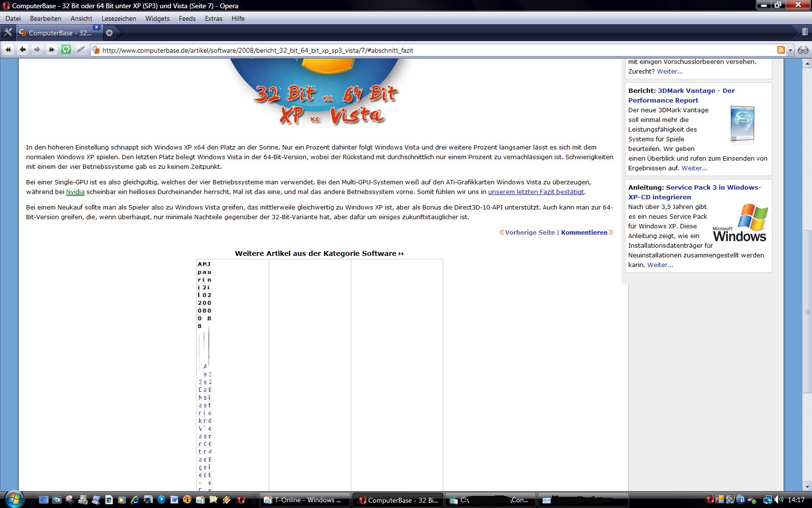Image resolution: width=812 pixels, height=508 pixels.
Task: Click the site favicon in address bar
Action: coord(96,50)
